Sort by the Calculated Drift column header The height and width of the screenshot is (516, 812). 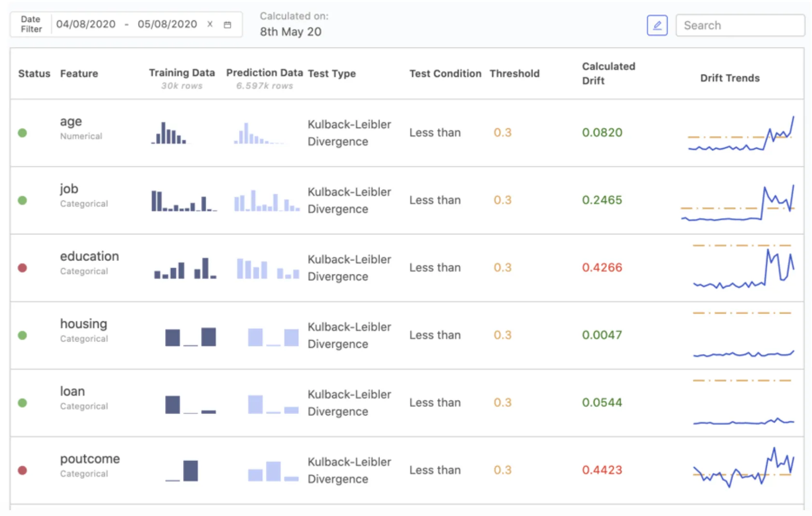(x=608, y=73)
